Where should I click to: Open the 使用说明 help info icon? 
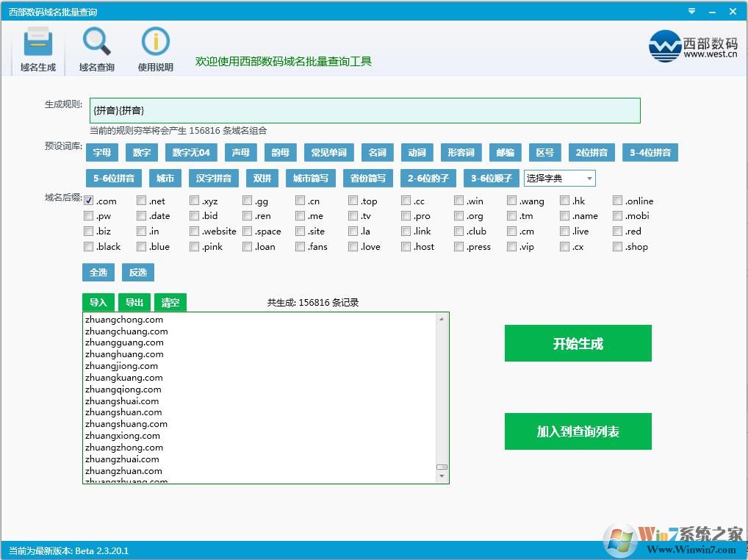coord(154,46)
